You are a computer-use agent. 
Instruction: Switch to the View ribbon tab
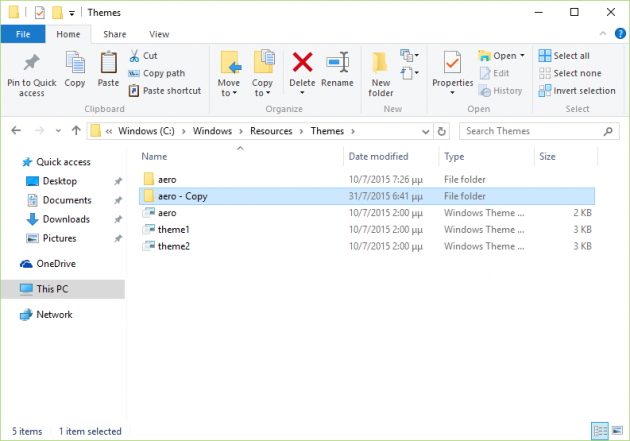[x=159, y=34]
